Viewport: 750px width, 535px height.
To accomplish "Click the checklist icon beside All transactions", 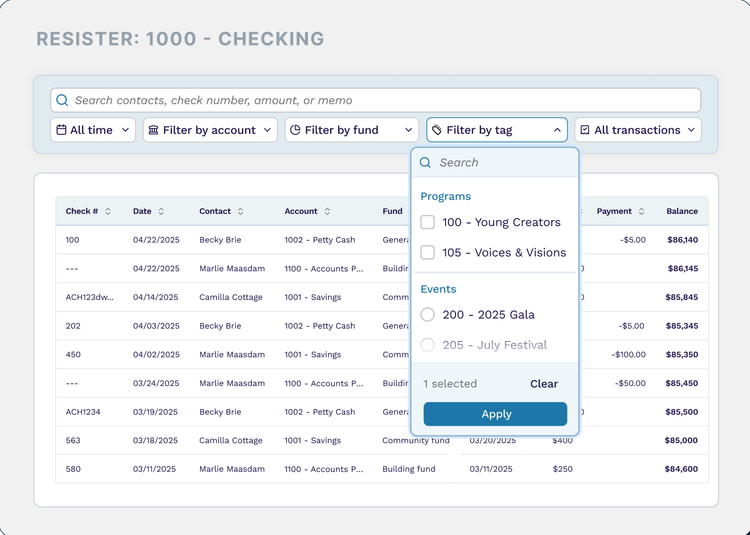I will 584,130.
